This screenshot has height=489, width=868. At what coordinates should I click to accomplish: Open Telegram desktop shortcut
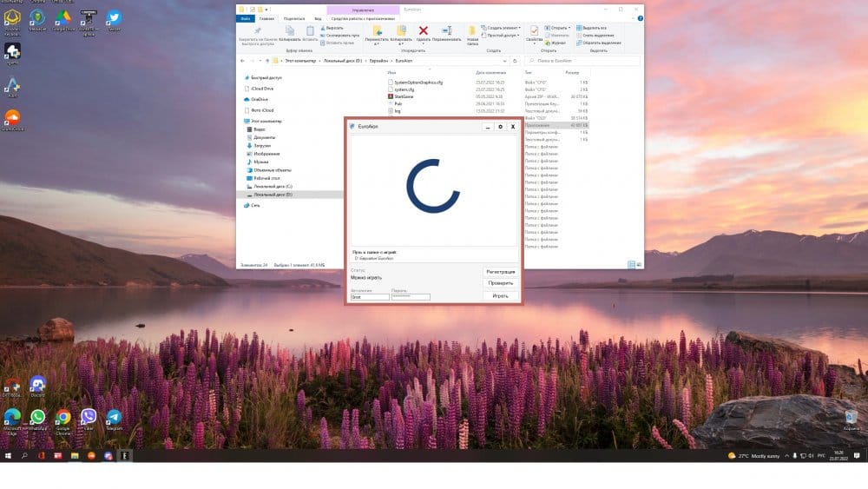[114, 419]
